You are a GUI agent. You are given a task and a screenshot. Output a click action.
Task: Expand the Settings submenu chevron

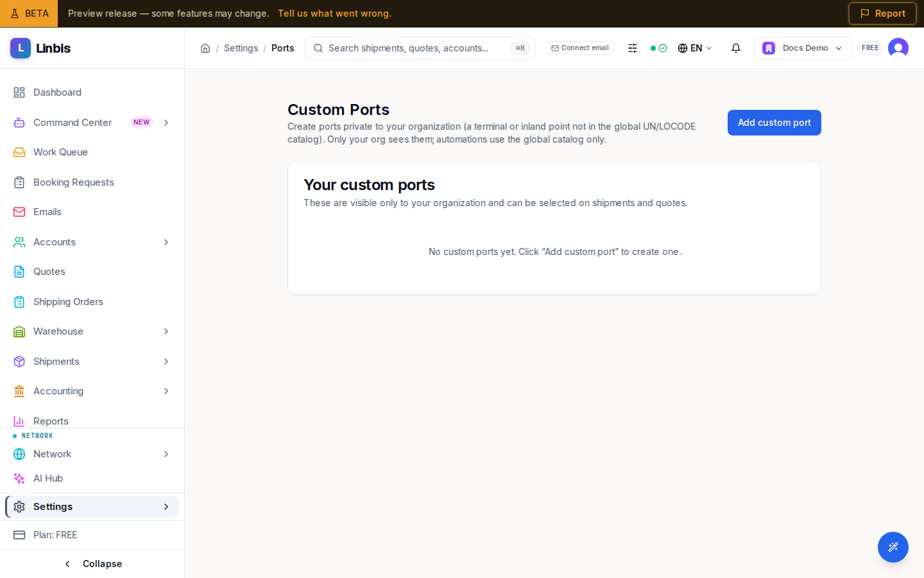(166, 507)
